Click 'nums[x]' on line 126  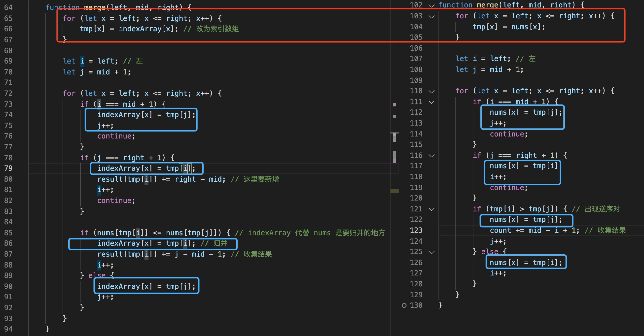tap(504, 263)
